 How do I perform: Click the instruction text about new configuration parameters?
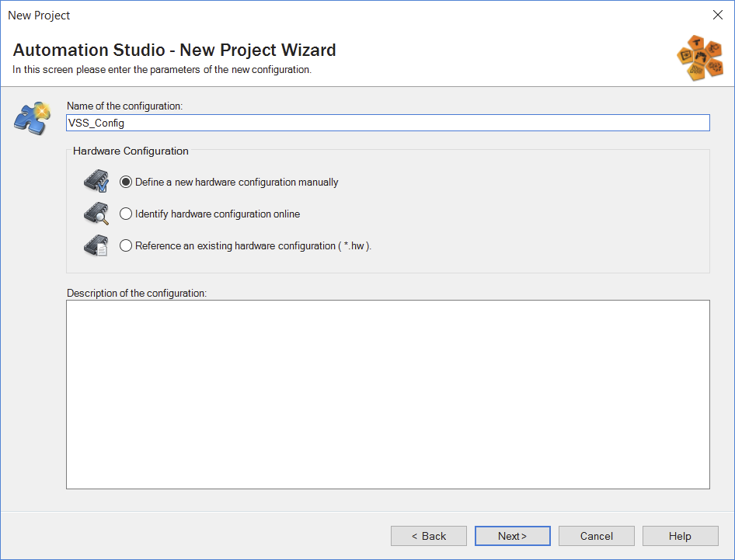point(162,70)
